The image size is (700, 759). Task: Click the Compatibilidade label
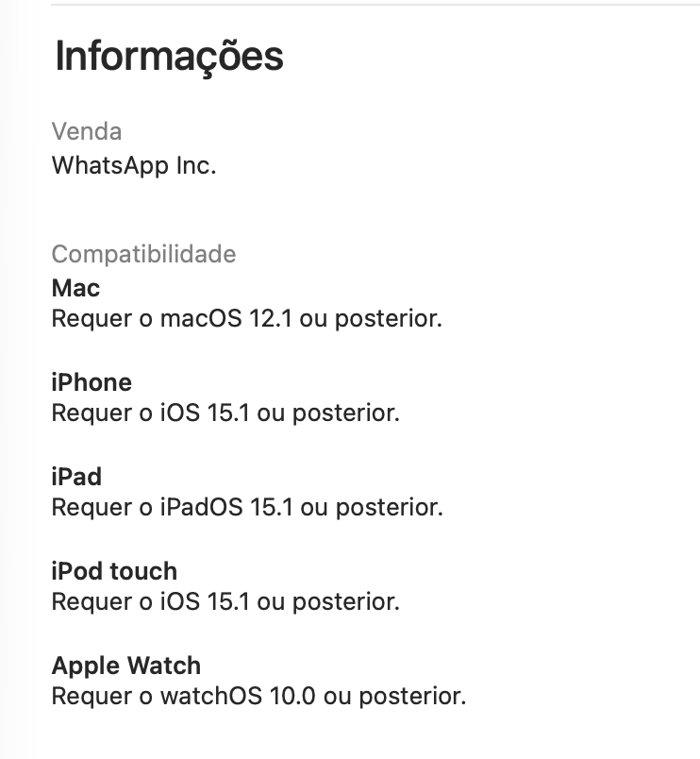point(143,254)
